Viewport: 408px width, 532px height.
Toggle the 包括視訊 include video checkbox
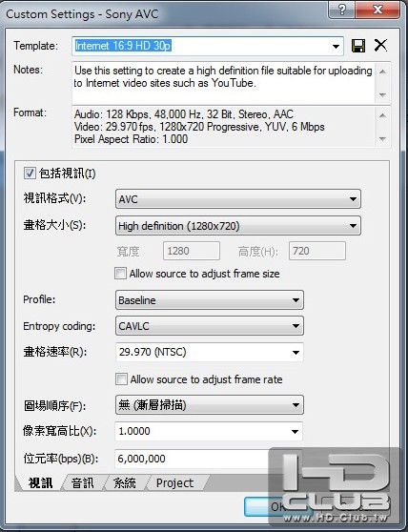click(x=30, y=173)
